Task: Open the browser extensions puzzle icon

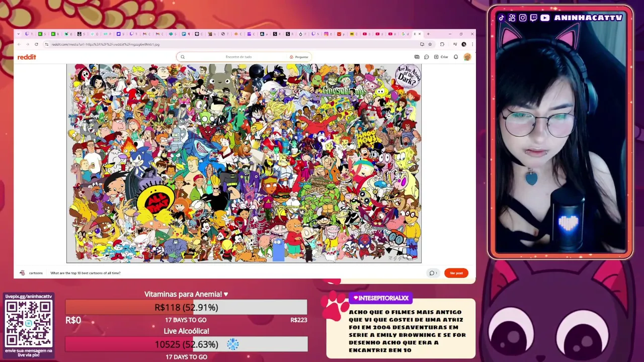Action: pos(442,44)
